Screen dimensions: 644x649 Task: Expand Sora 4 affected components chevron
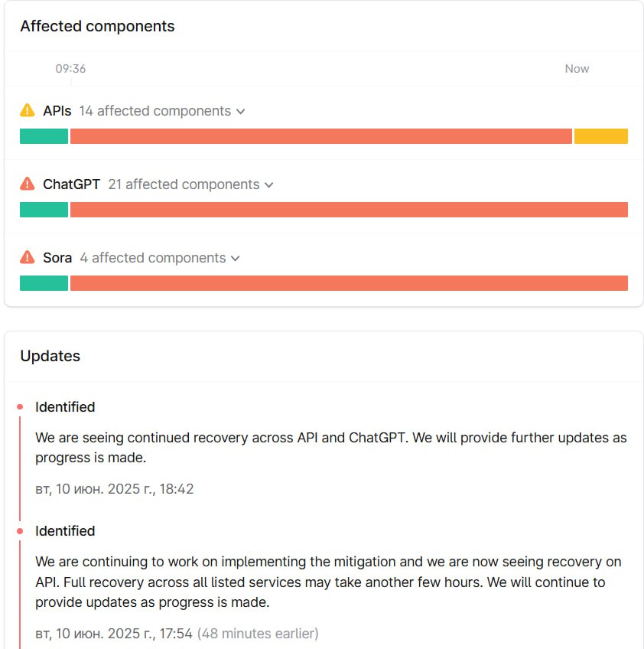pos(235,259)
